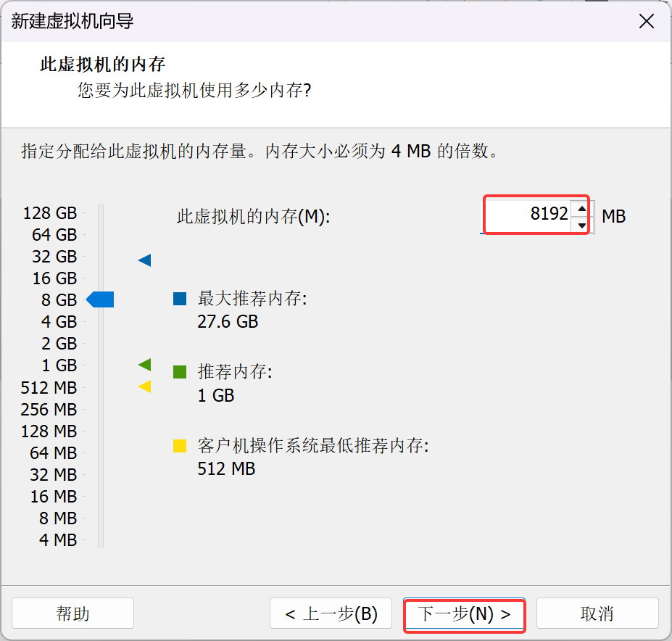Open help via the 帮助 button
Image resolution: width=672 pixels, height=641 pixels.
coord(73,613)
